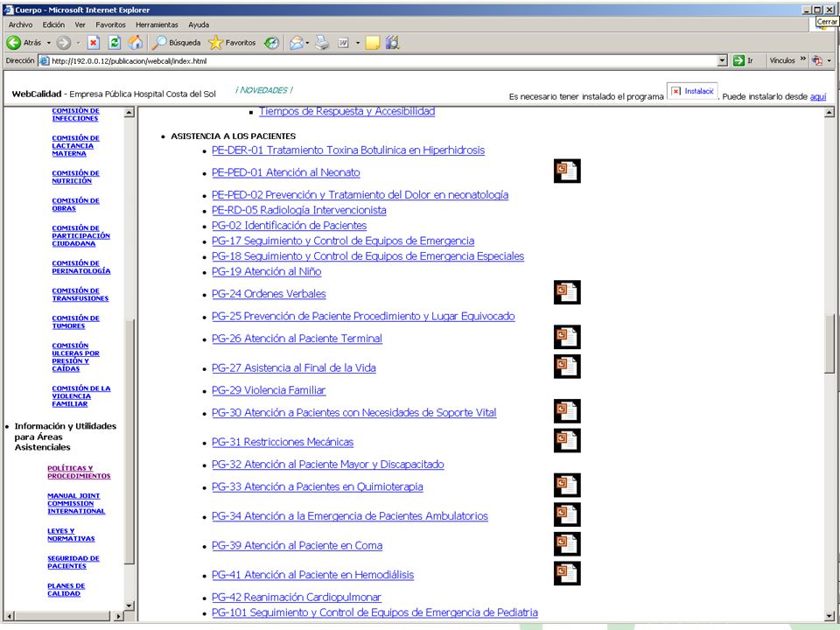This screenshot has width=840, height=630.
Task: Open Seguridad de Pacientes sidebar link
Action: (x=73, y=562)
